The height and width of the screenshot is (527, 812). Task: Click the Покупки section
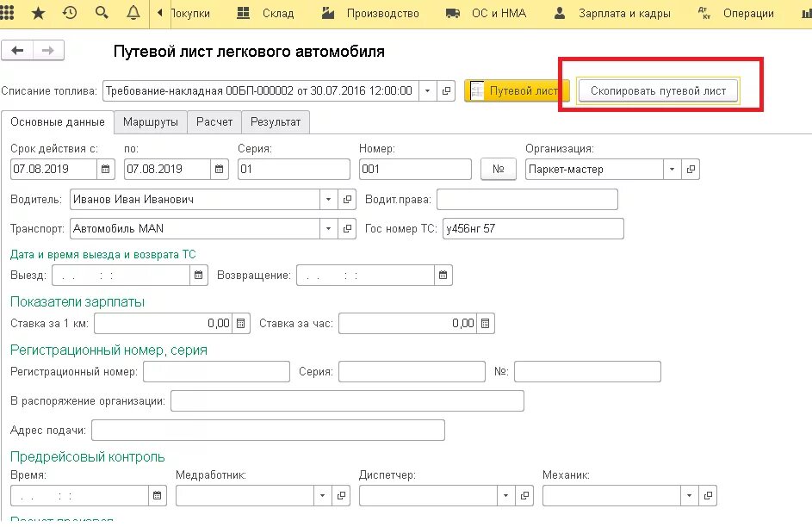[190, 14]
